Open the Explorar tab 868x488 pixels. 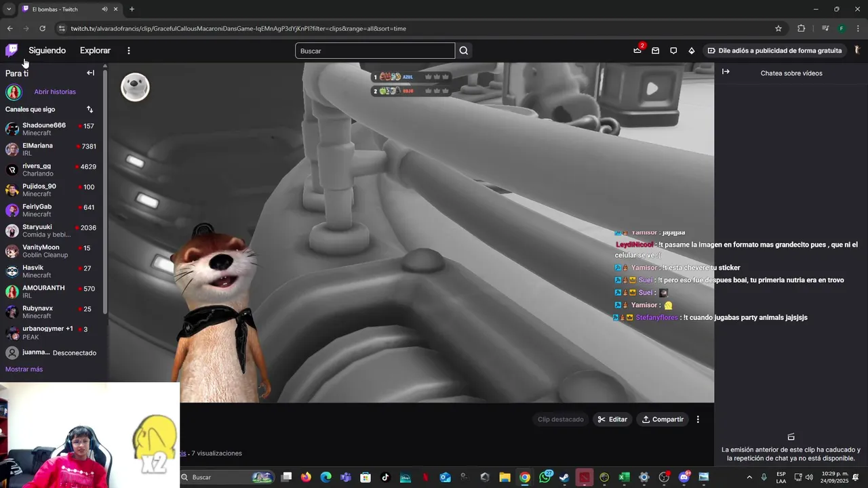[95, 50]
